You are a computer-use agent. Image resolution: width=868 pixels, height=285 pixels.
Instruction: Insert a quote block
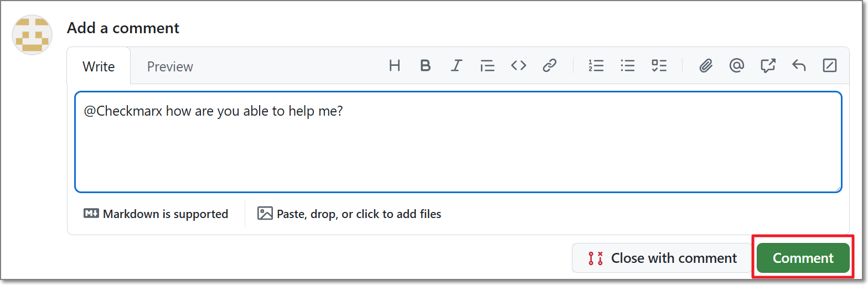pyautogui.click(x=487, y=66)
